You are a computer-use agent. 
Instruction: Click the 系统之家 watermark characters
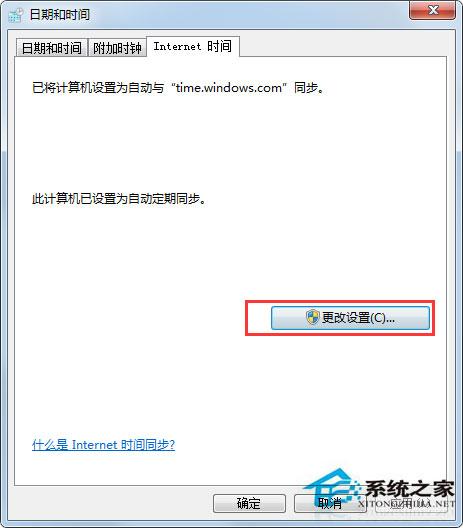[x=410, y=489]
